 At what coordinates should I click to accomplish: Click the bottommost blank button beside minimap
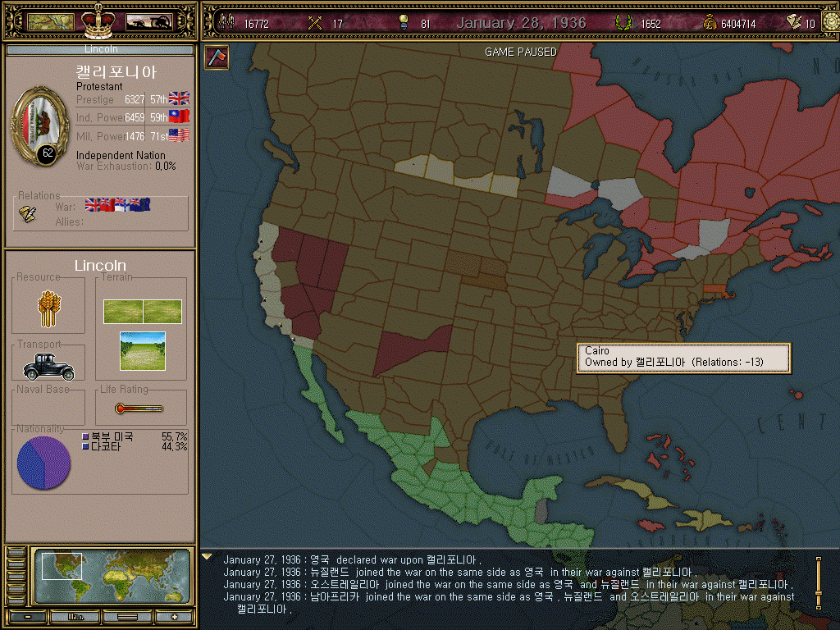tap(16, 601)
